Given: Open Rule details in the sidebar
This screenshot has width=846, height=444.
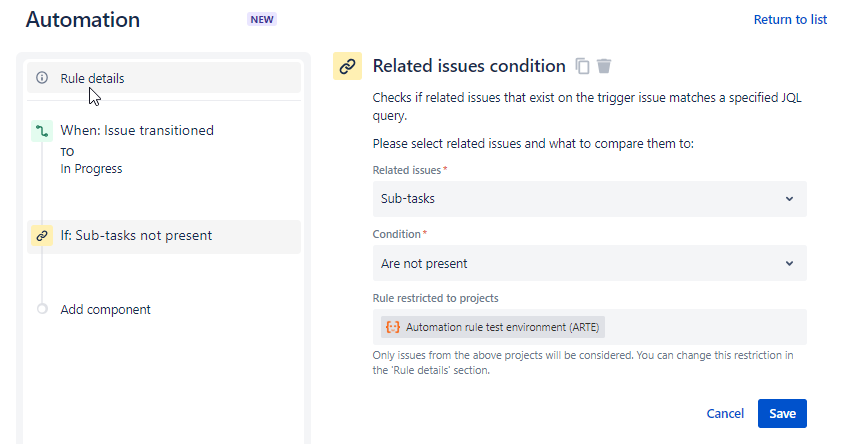Looking at the screenshot, I should 164,78.
